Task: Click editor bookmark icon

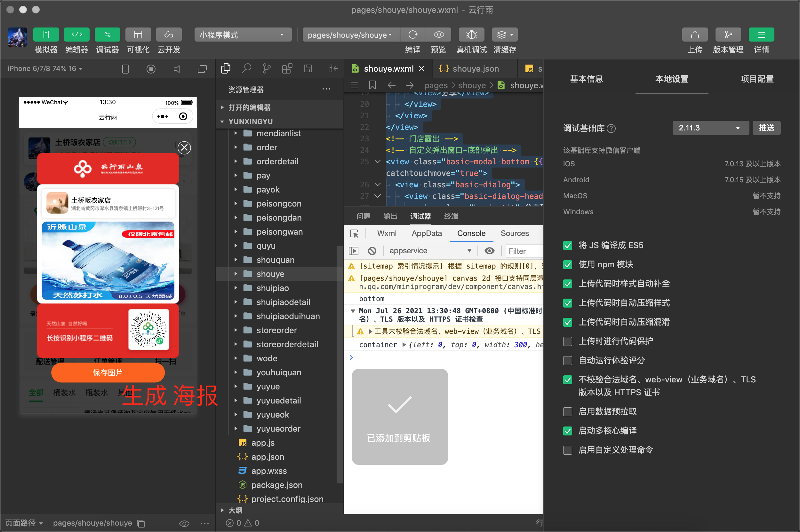Action: (372, 85)
